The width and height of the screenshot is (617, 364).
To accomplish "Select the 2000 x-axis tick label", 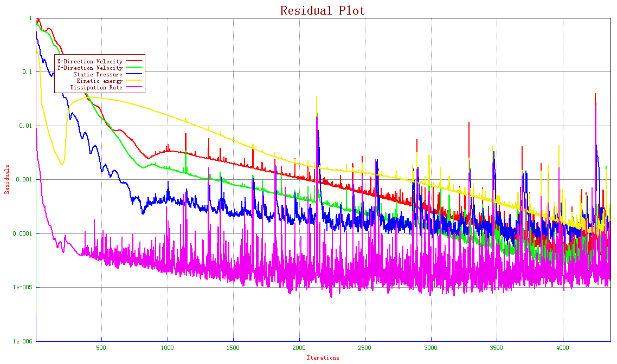I will point(299,347).
